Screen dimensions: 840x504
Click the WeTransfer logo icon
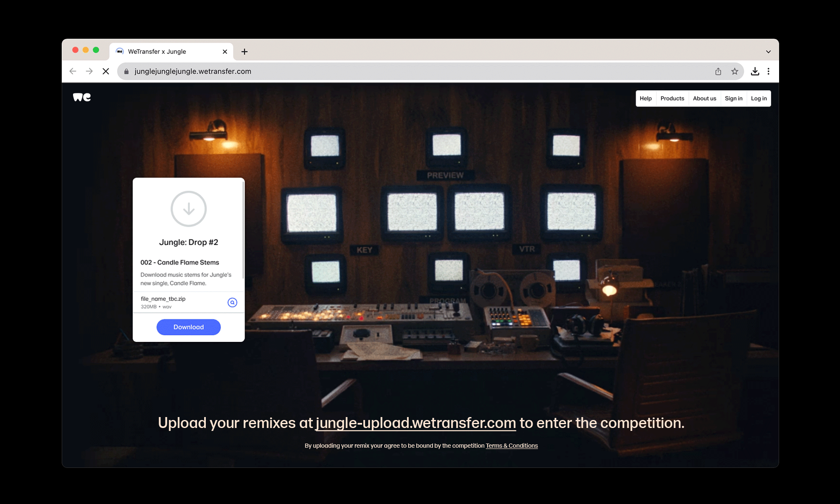[x=82, y=97]
